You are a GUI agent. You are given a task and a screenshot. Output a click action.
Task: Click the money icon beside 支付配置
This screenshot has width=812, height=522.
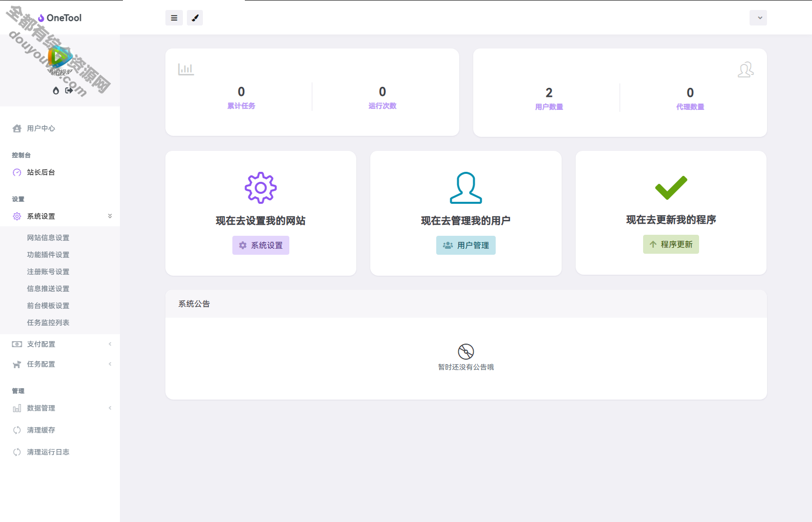pyautogui.click(x=17, y=344)
